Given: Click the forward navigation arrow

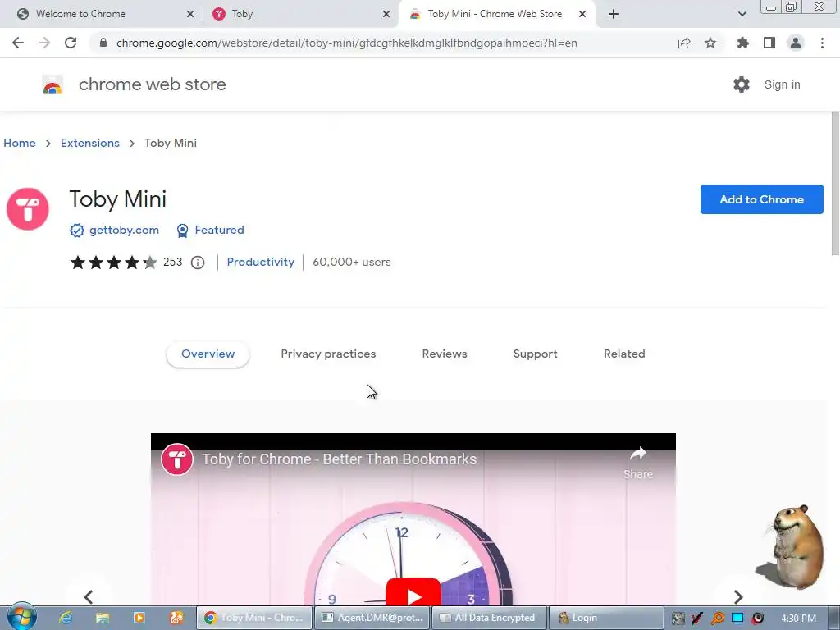Looking at the screenshot, I should point(44,43).
